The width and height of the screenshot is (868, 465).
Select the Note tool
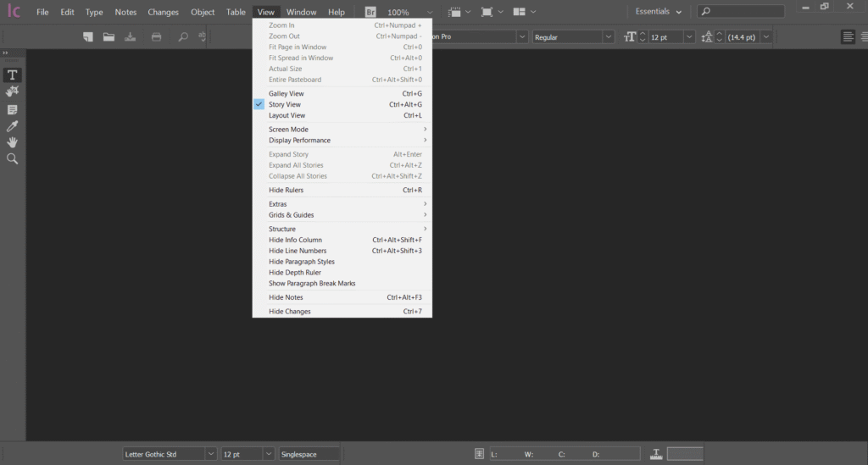coord(12,109)
